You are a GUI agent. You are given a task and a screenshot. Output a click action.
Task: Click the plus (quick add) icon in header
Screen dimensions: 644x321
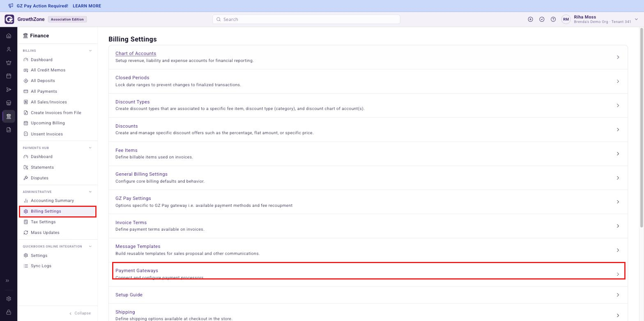click(530, 19)
